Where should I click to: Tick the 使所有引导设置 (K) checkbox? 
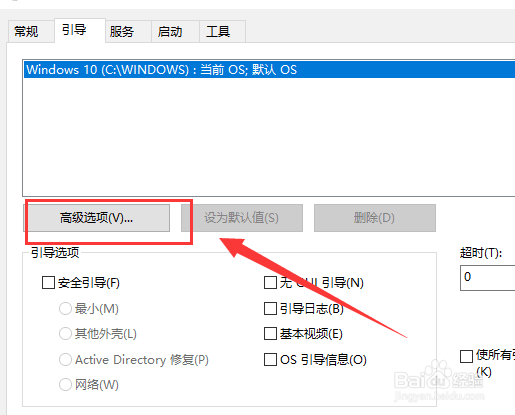(466, 356)
